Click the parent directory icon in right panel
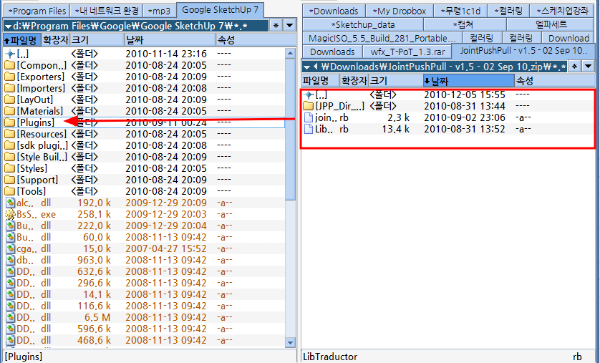 (x=308, y=94)
